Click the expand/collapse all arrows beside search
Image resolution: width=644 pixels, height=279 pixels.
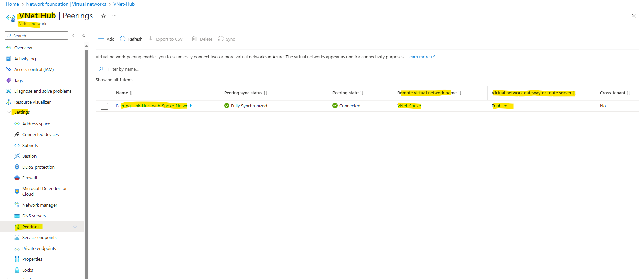coord(73,36)
